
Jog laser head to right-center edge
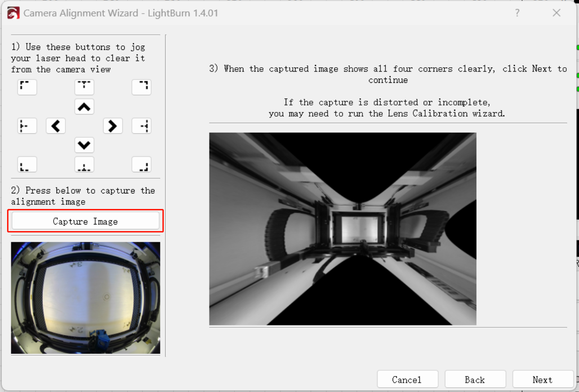[142, 126]
